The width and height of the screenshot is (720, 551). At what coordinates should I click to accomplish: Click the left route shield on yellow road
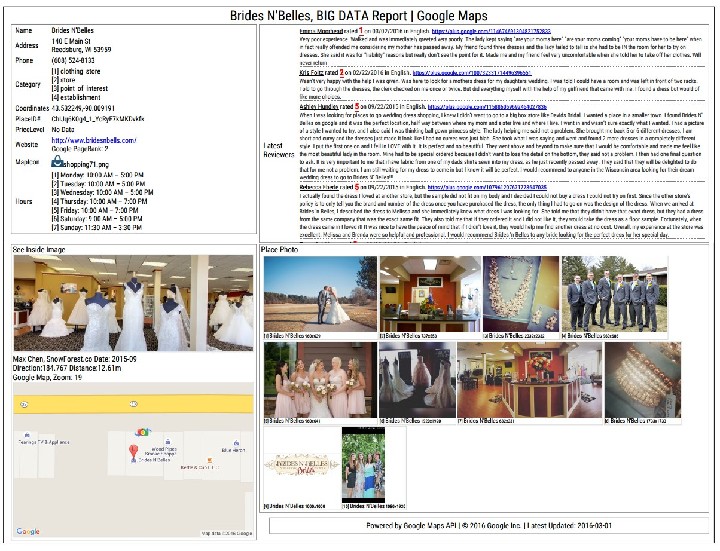(25, 405)
